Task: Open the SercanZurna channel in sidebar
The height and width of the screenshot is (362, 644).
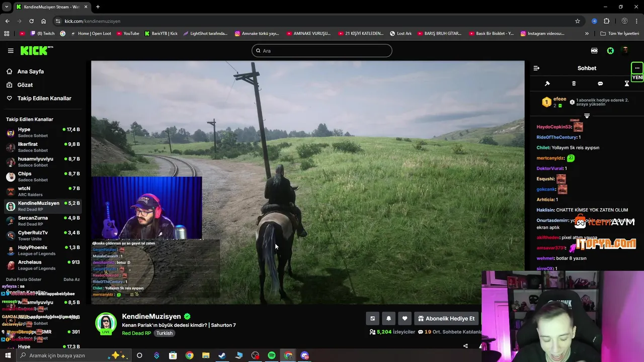Action: (43, 221)
